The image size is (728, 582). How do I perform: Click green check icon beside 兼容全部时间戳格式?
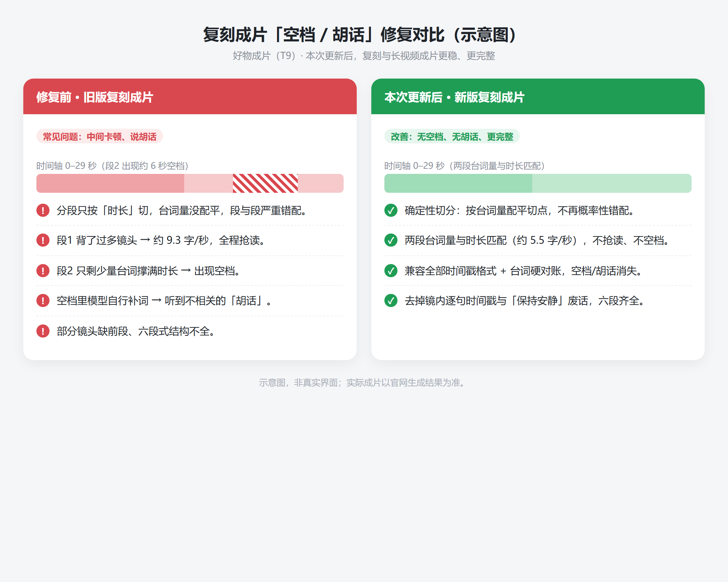391,271
